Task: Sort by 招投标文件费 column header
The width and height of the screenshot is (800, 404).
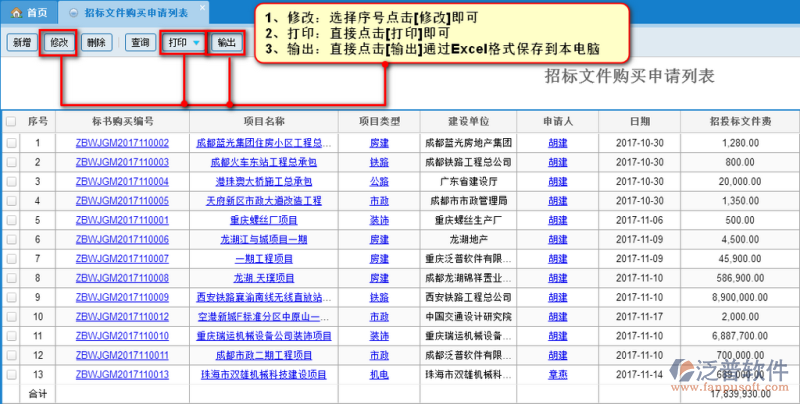Action: pyautogui.click(x=741, y=121)
